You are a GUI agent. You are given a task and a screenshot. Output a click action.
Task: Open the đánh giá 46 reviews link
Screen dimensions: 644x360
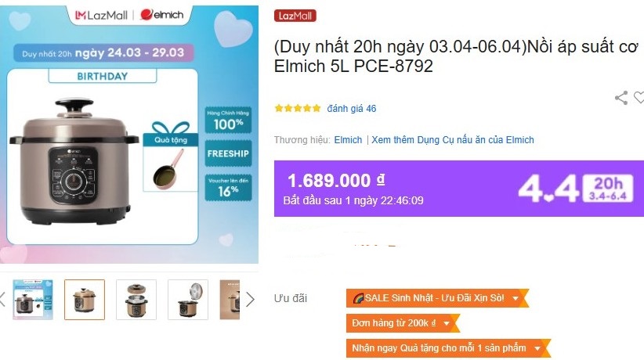point(351,108)
